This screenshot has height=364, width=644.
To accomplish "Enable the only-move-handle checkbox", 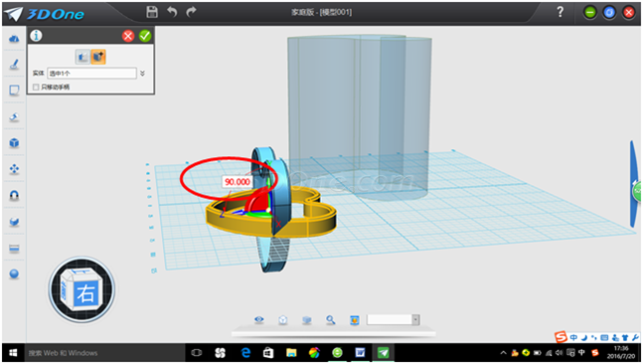I will point(36,88).
